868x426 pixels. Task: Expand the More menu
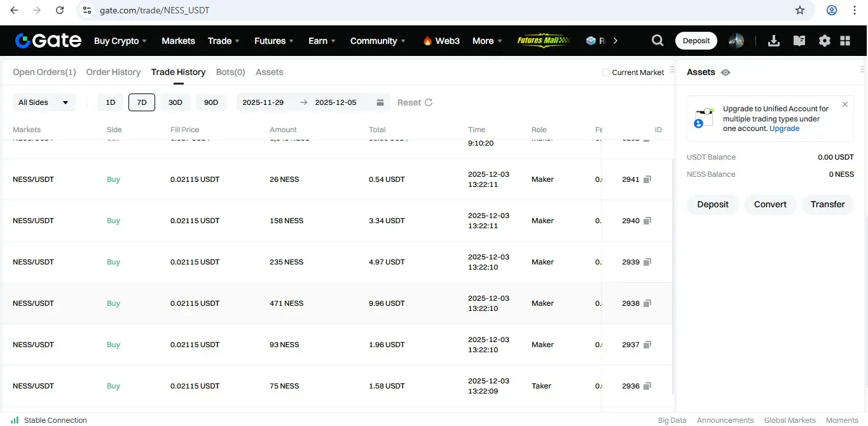click(487, 41)
